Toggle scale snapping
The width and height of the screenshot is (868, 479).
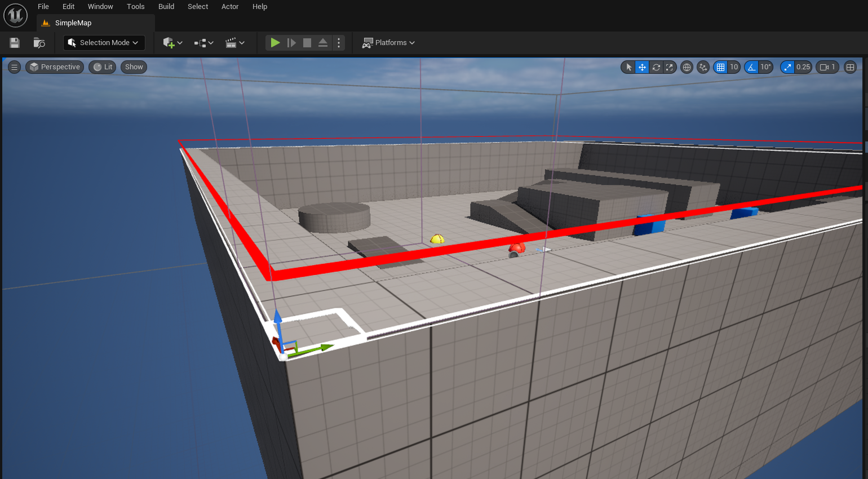pyautogui.click(x=787, y=67)
